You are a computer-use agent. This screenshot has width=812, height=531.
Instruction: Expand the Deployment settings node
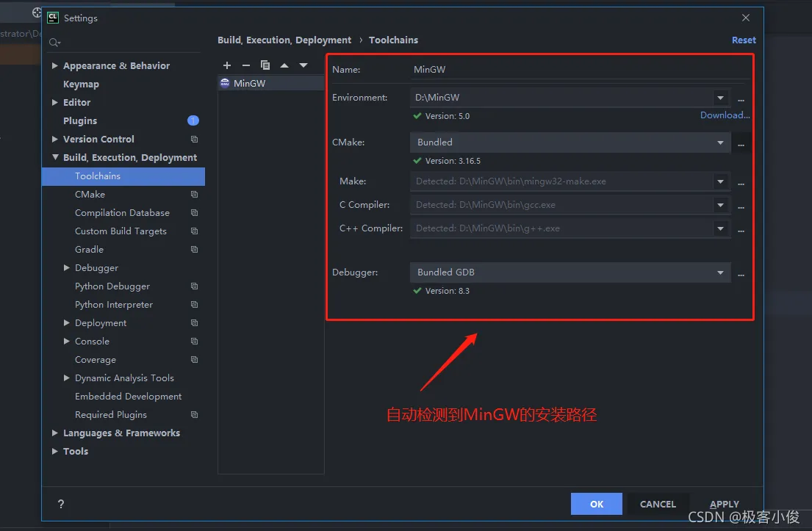[66, 323]
